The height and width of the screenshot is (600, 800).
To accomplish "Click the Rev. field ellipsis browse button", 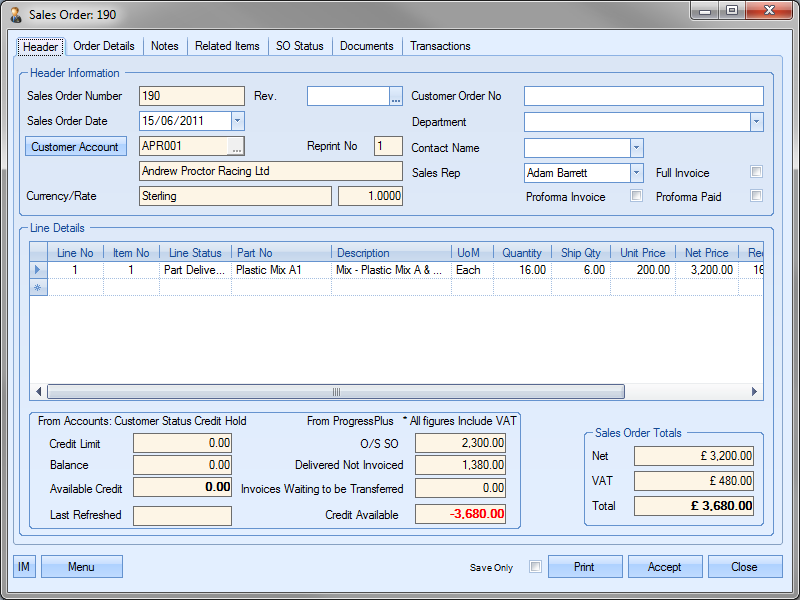I will (396, 97).
